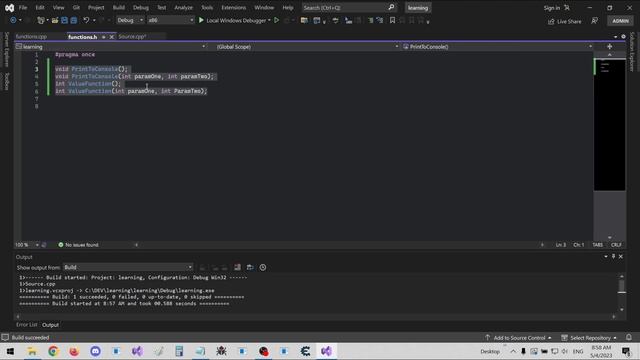Image resolution: width=640 pixels, height=360 pixels.
Task: Click the feedback person icon
Action: click(595, 21)
